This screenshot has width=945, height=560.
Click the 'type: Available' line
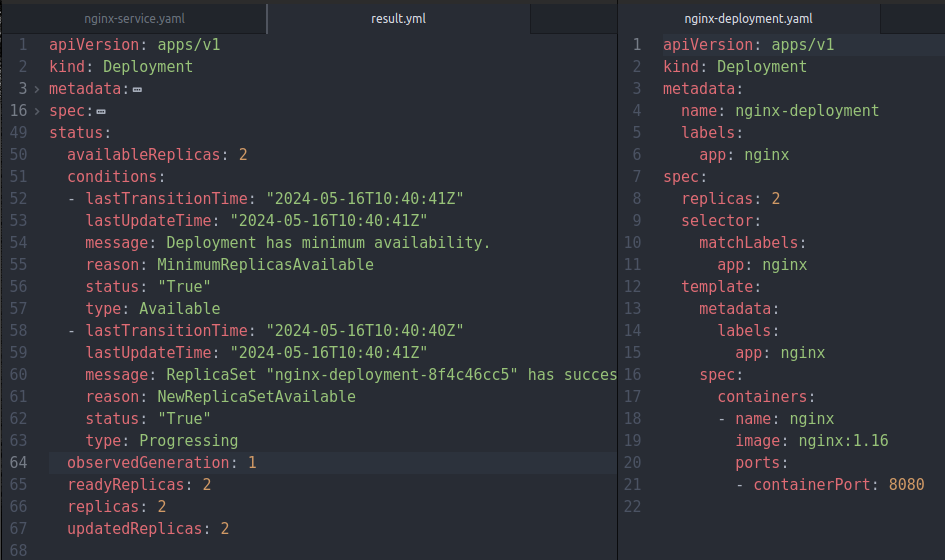152,309
